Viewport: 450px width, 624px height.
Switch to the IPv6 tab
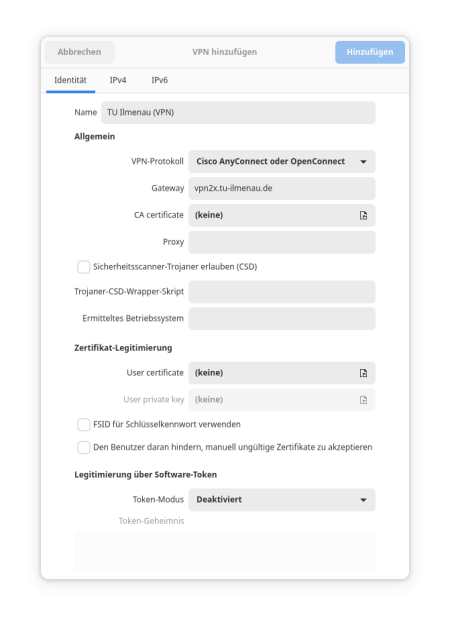160,80
